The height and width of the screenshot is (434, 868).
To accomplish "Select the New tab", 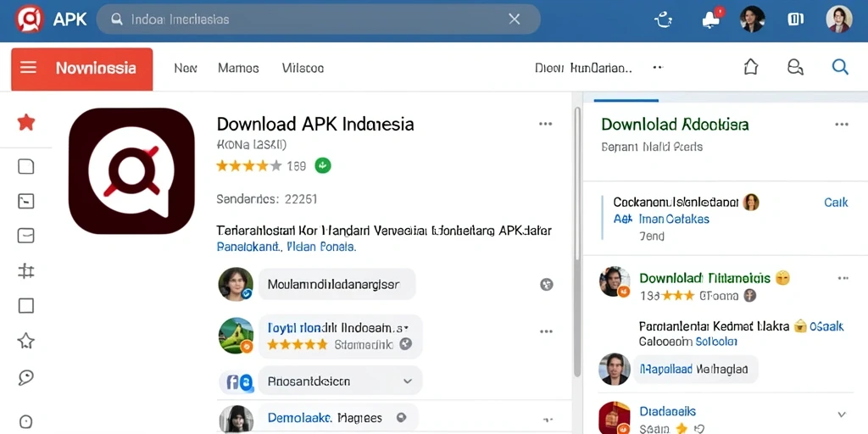I will pyautogui.click(x=186, y=68).
